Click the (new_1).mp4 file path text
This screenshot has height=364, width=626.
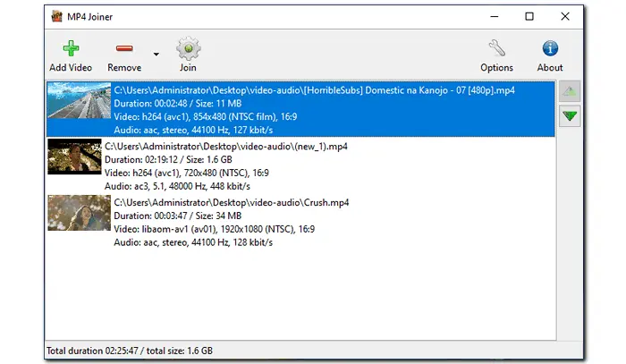click(226, 147)
